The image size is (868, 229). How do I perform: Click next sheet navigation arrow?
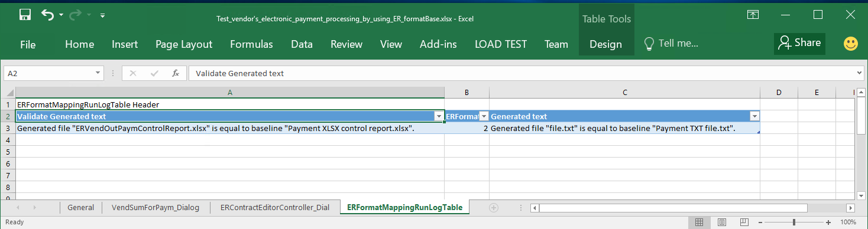click(34, 208)
